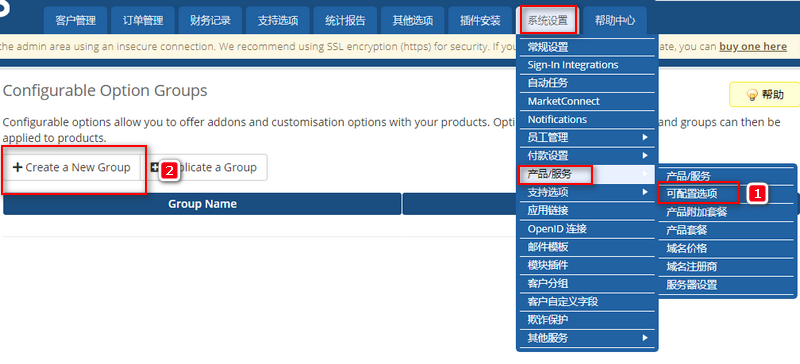
Task: Click the Group Name column header
Action: pos(203,204)
